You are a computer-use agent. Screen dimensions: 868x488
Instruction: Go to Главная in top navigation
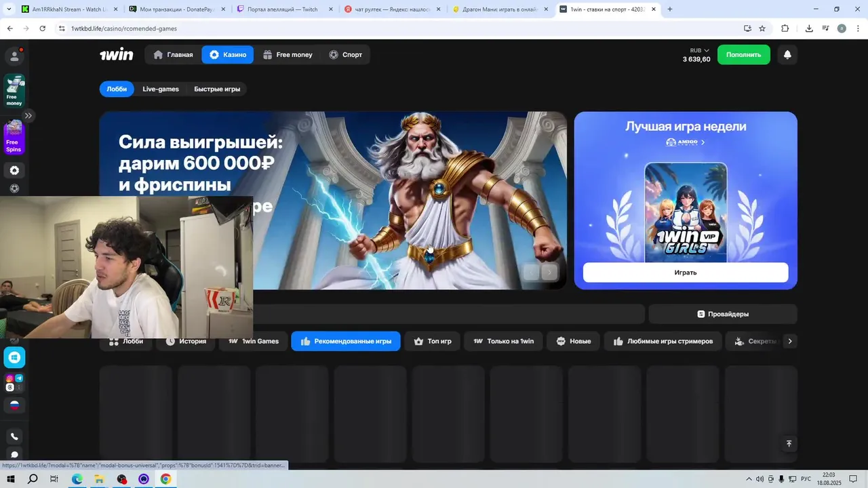(x=174, y=55)
